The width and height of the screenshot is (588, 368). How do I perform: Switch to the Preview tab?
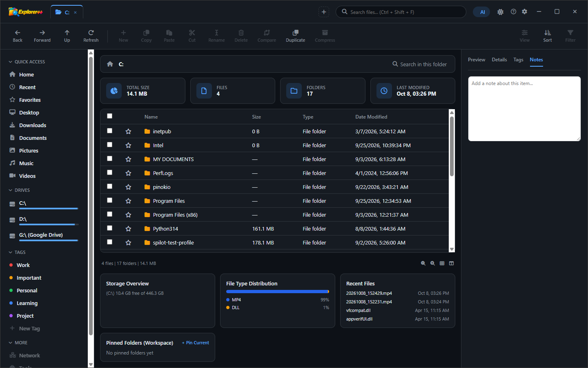(477, 60)
